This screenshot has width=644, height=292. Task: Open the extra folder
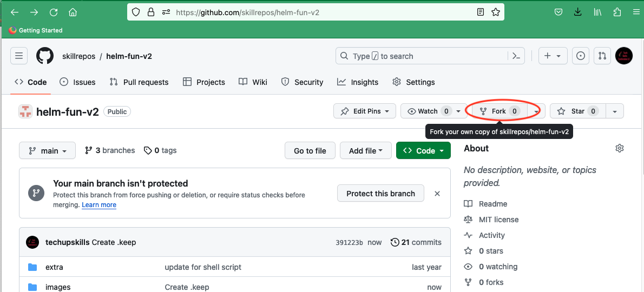click(x=54, y=267)
